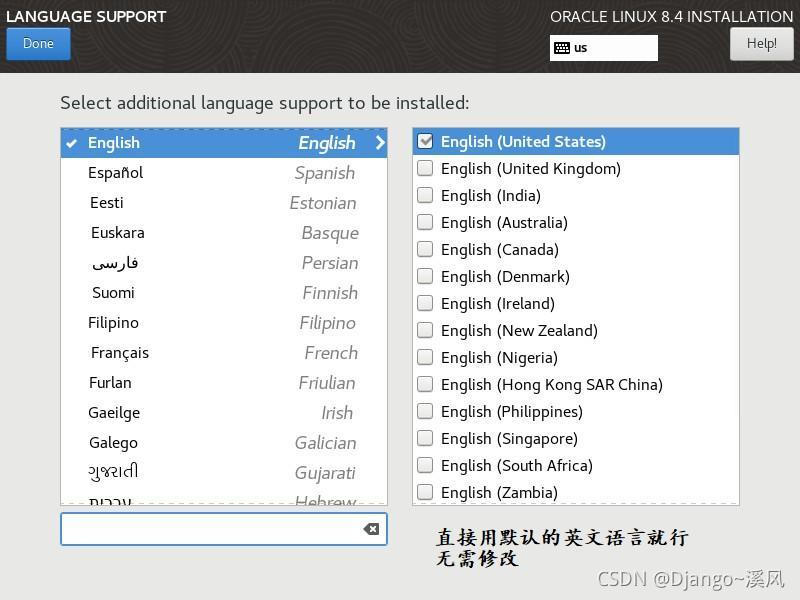This screenshot has width=800, height=600.
Task: Check English (South Africa) checkbox
Action: coord(425,465)
